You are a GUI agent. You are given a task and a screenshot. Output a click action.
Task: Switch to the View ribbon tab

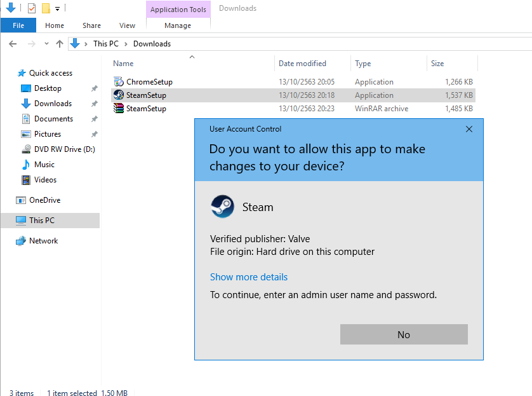click(127, 25)
